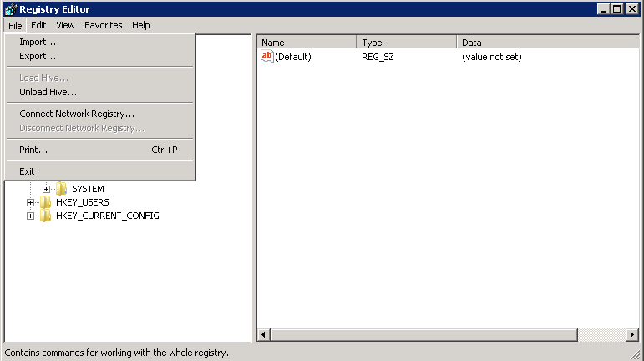The image size is (644, 361).
Task: Open the Favorites menu
Action: (x=103, y=25)
